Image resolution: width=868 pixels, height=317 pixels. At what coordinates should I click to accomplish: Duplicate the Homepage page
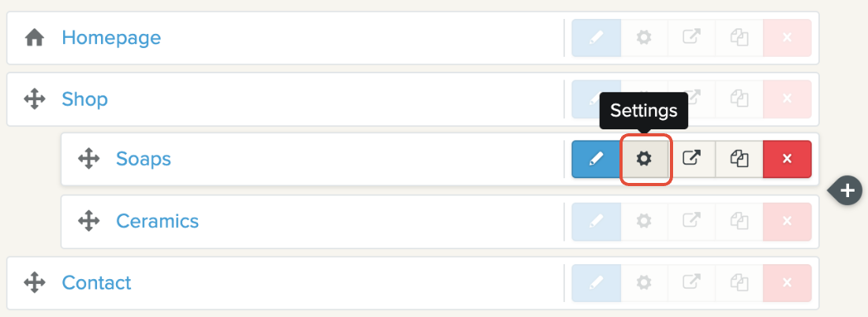point(739,38)
